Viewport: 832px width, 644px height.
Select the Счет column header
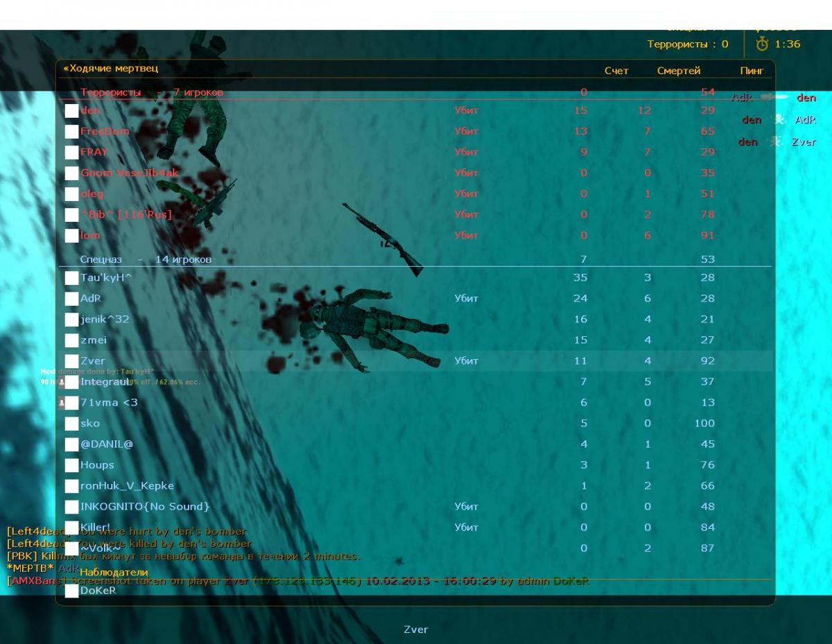pyautogui.click(x=616, y=71)
